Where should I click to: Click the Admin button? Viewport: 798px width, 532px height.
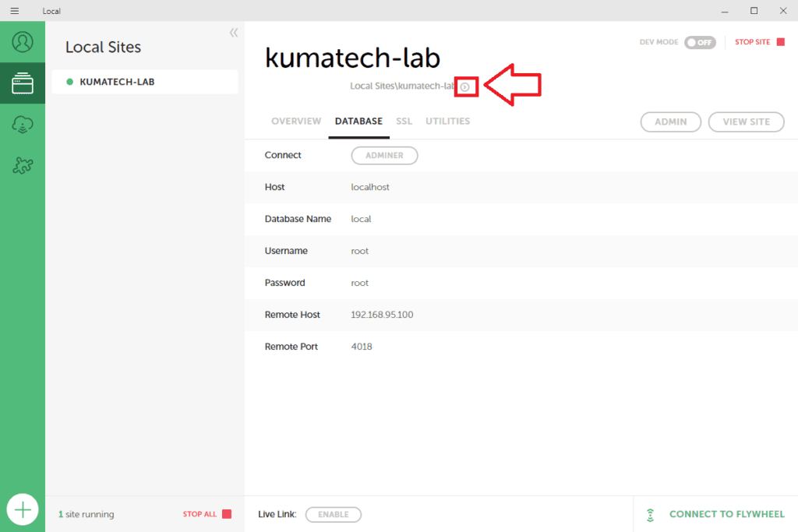[x=671, y=122]
